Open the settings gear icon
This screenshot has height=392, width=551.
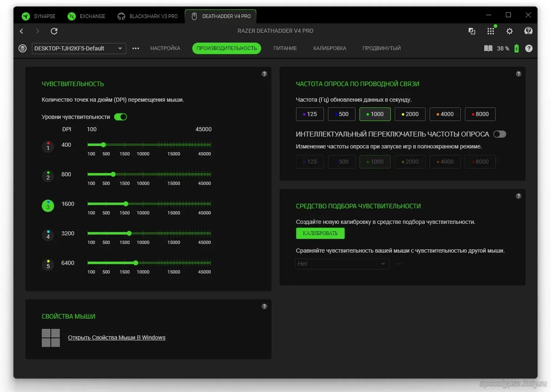[x=510, y=31]
